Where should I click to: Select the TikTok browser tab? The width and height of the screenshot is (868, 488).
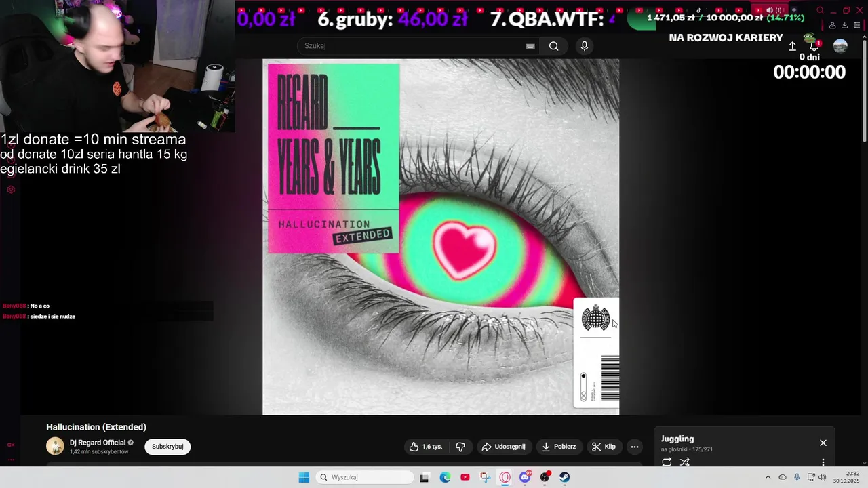[x=698, y=10]
